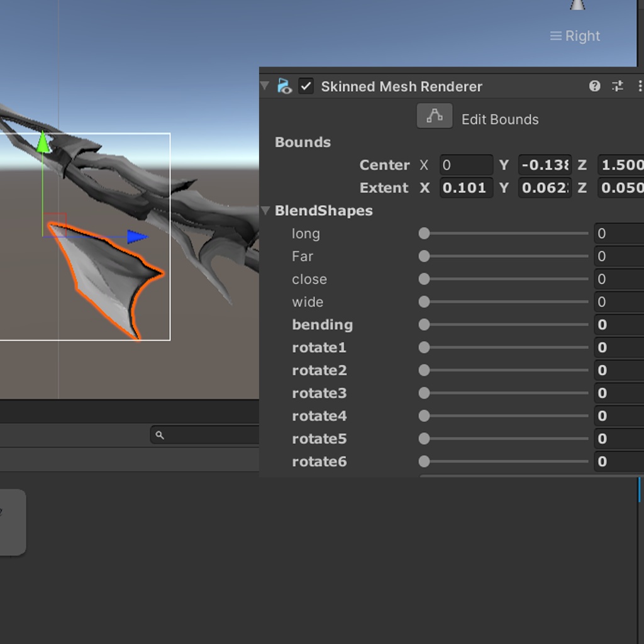644x644 pixels.
Task: Click the close blendshape slider handle
Action: point(425,279)
